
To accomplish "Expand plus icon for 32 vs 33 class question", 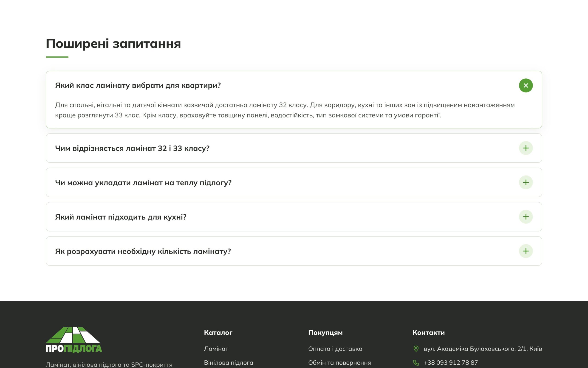I will coord(526,148).
